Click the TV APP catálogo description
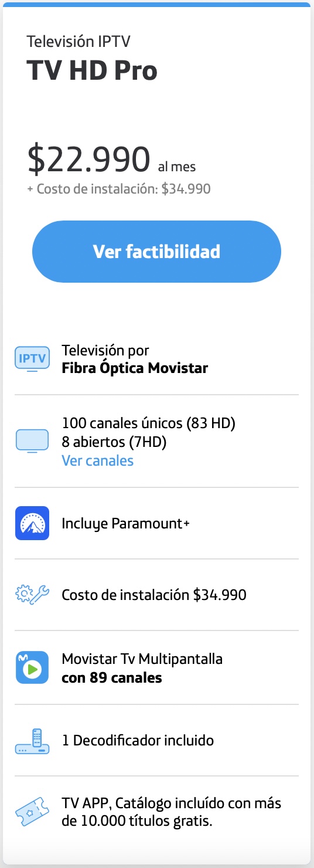 coord(172,812)
